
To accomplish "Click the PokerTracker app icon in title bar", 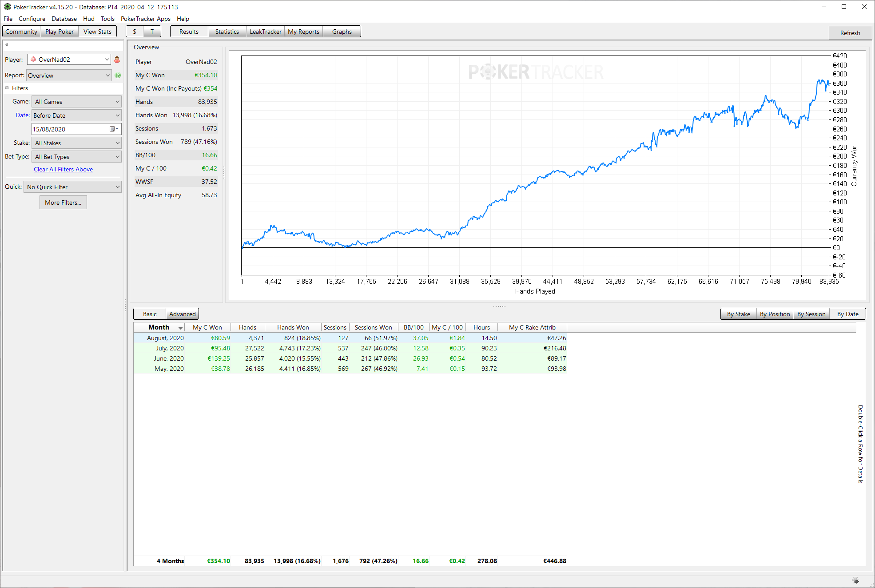I will [x=7, y=7].
